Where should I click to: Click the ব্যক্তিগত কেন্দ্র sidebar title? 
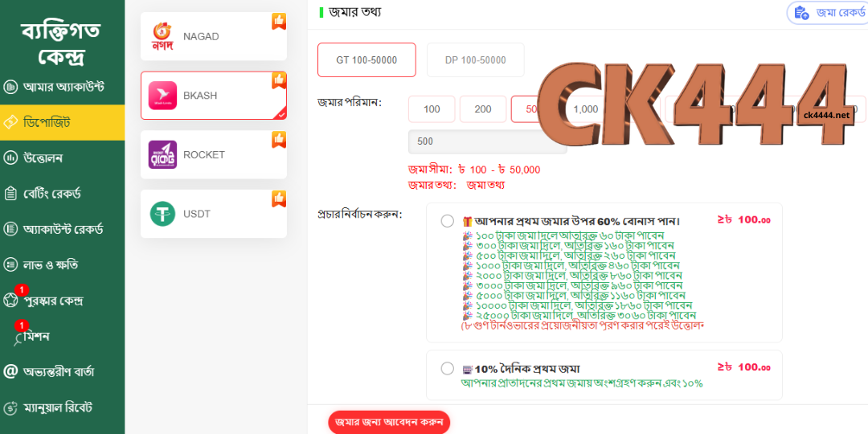(61, 42)
